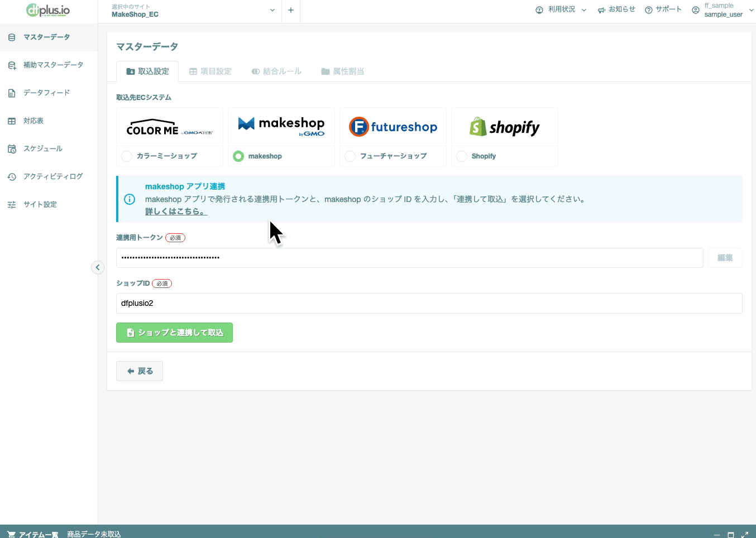Click the マスターデータ page heading
Viewport: 756px width, 538px height.
tap(147, 47)
